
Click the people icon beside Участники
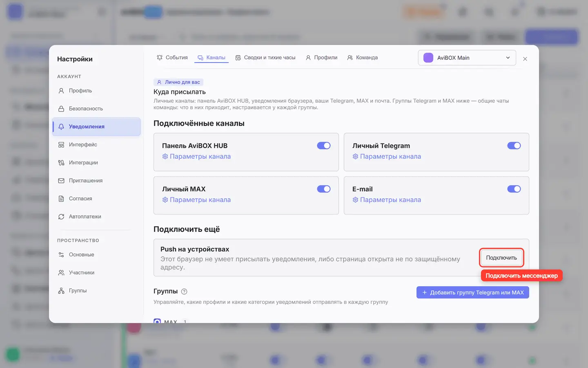61,273
